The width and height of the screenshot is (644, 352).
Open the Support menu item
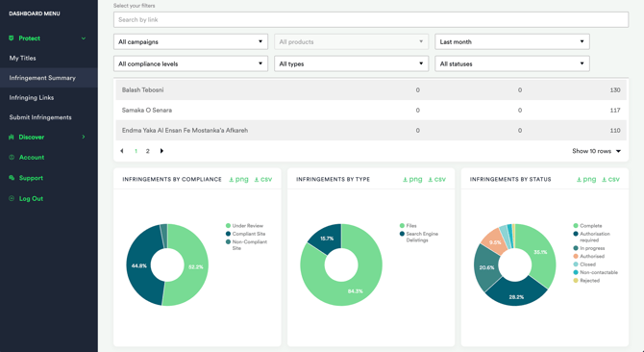click(31, 178)
